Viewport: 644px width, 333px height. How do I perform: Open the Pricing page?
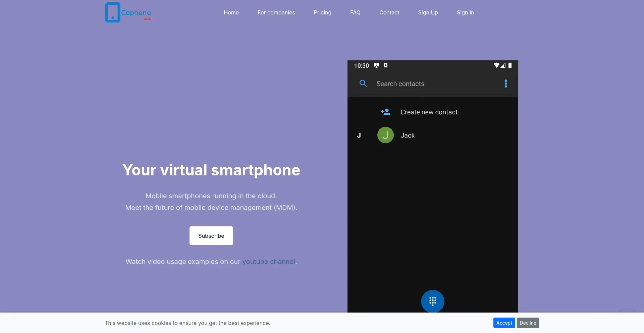tap(322, 12)
